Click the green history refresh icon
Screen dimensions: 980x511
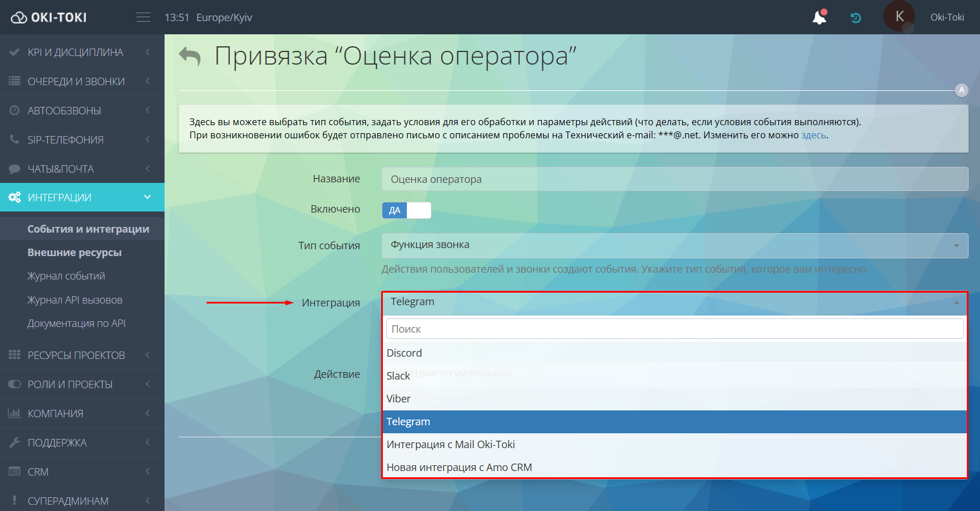[x=855, y=18]
